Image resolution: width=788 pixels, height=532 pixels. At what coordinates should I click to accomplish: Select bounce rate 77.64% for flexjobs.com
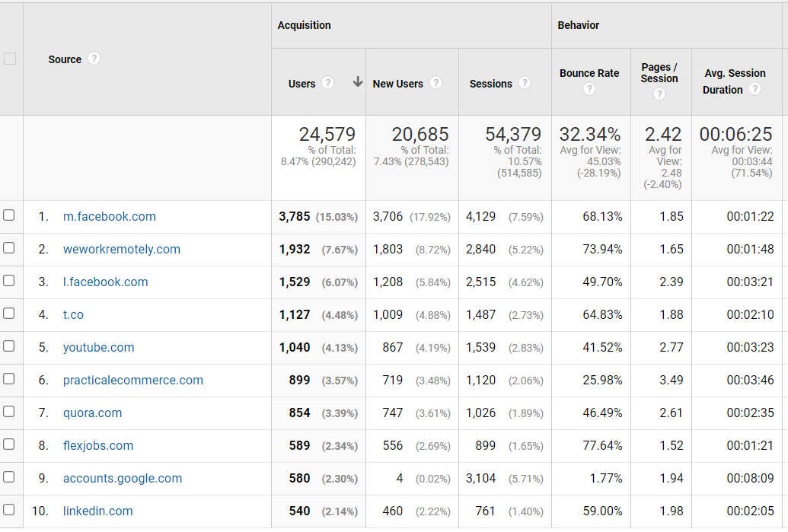pos(602,445)
